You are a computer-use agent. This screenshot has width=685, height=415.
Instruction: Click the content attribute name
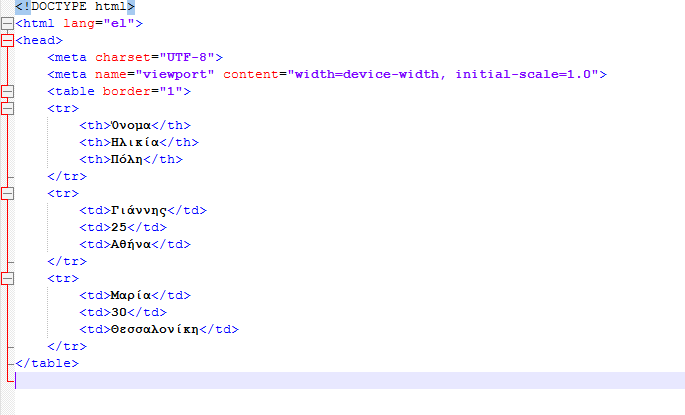pos(251,74)
